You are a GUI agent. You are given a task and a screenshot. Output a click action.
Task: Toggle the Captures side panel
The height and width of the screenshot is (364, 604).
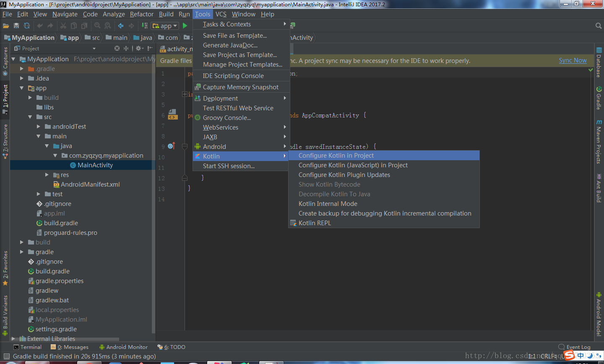tap(5, 61)
